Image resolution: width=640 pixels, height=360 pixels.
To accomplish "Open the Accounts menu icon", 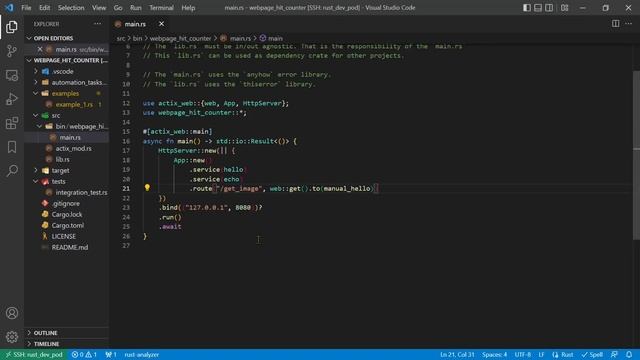I will [x=12, y=313].
